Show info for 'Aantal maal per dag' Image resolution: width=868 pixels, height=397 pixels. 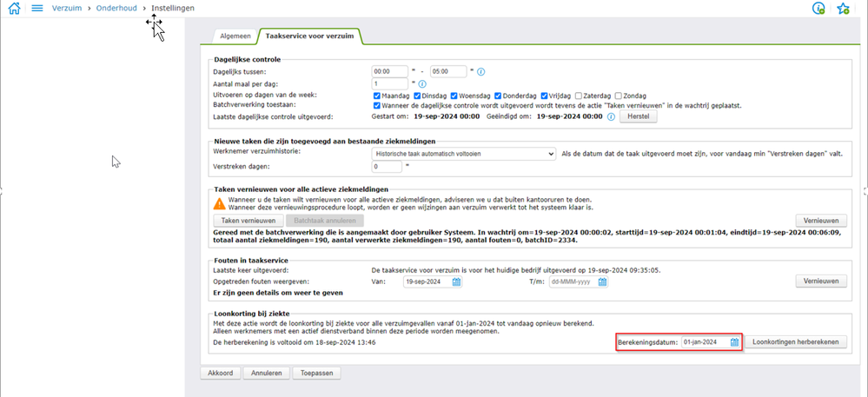tap(421, 84)
